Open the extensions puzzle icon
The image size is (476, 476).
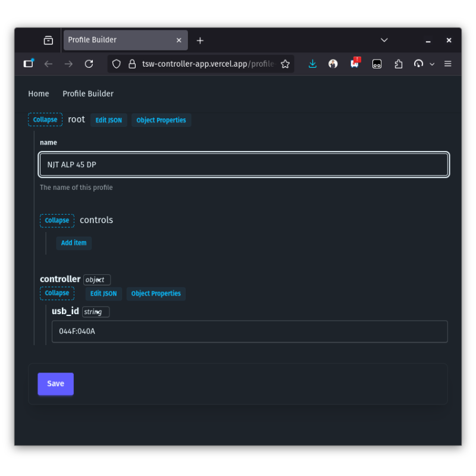click(x=398, y=64)
